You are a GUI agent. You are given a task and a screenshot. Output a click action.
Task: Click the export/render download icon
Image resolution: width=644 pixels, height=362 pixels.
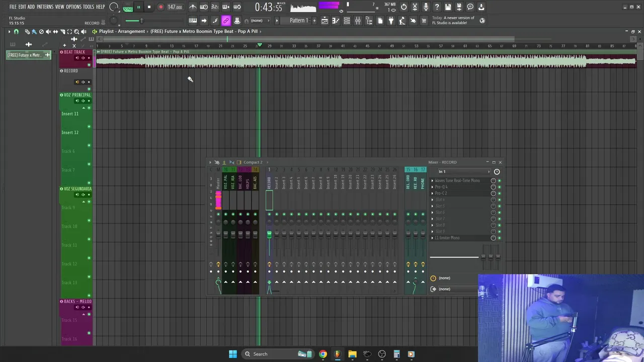[481, 7]
